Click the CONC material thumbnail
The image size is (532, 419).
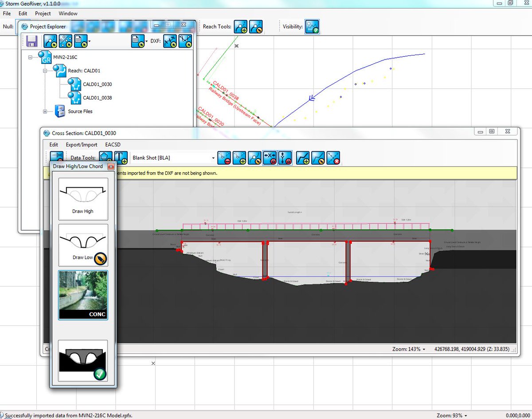[x=82, y=295]
